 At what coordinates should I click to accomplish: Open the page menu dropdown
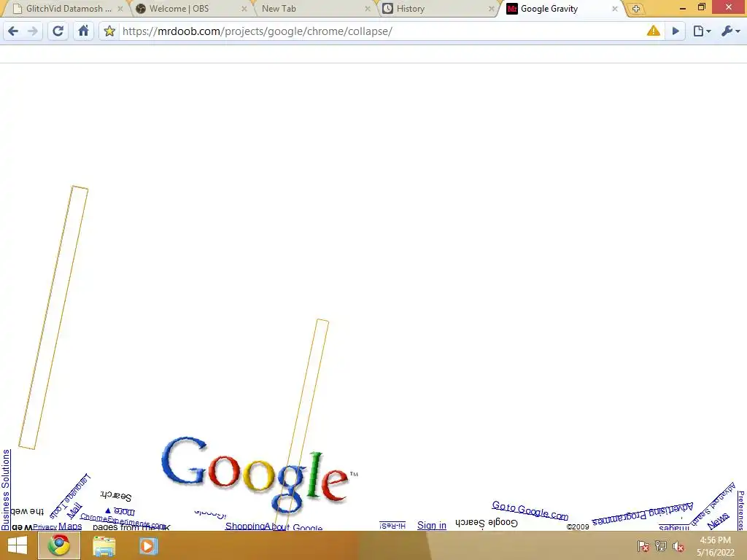point(702,31)
